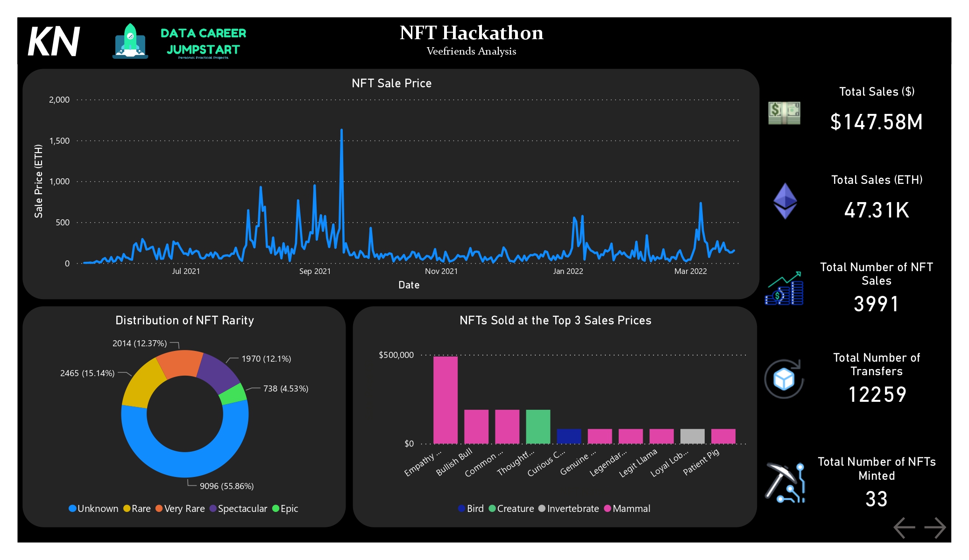This screenshot has width=969, height=560.
Task: Click the Total Sales (ETH) card label
Action: [x=877, y=180]
